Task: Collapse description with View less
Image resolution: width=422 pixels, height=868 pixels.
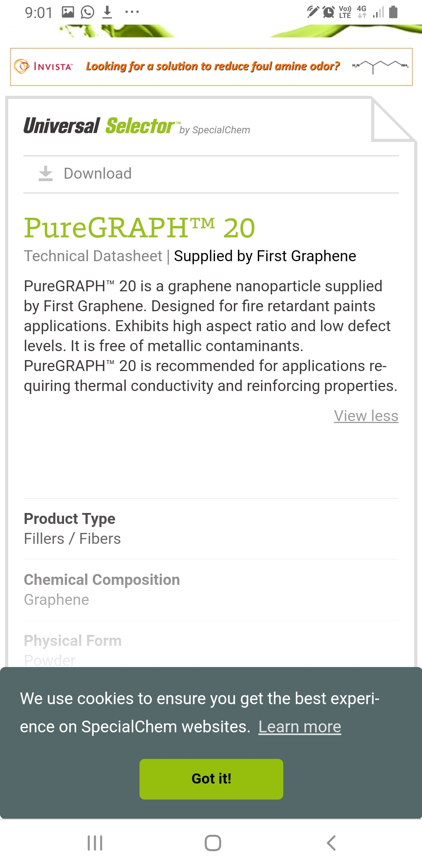Action: [x=366, y=416]
